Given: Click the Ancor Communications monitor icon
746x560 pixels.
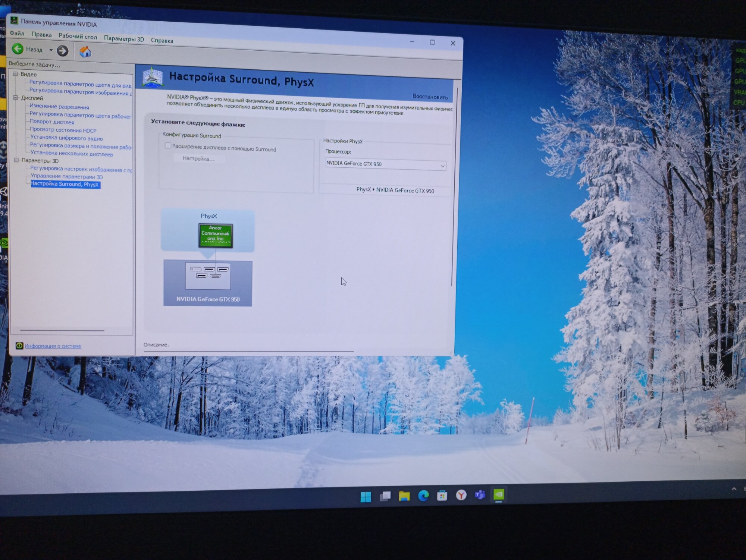Looking at the screenshot, I should pos(216,235).
